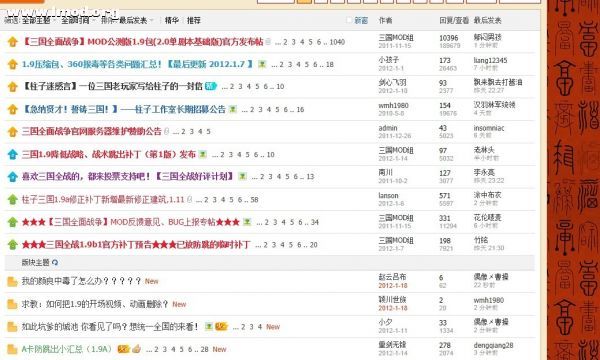
Task: Open the 柱子工作室长期招募公告 thread
Action: tap(124, 109)
